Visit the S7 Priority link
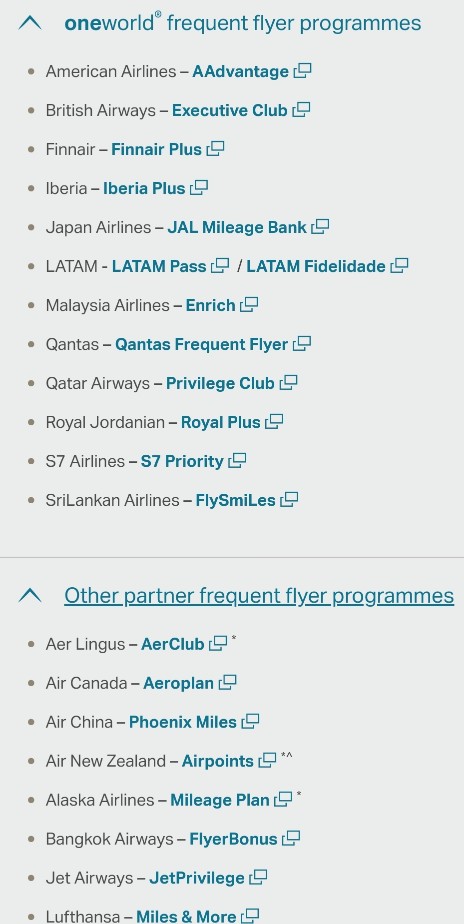The image size is (464, 924). tap(182, 461)
